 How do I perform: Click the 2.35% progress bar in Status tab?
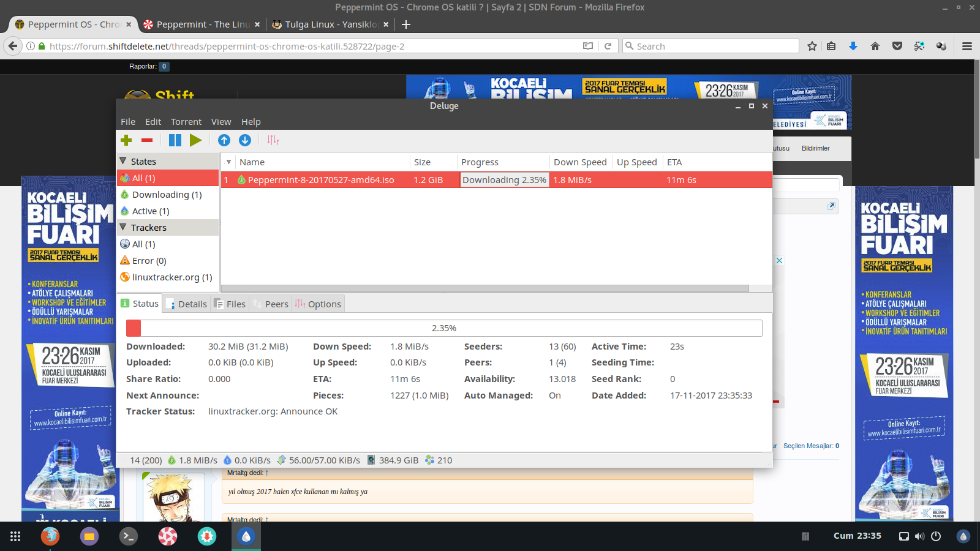click(x=444, y=328)
